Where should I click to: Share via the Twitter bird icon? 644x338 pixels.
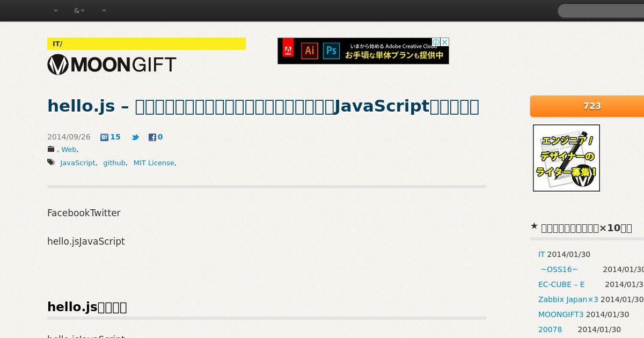(135, 137)
